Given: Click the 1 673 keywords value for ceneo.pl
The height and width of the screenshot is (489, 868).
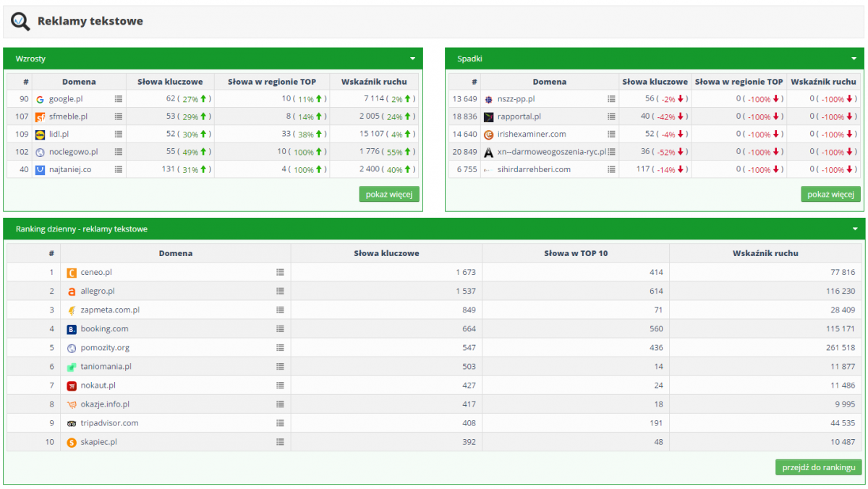Looking at the screenshot, I should [466, 272].
